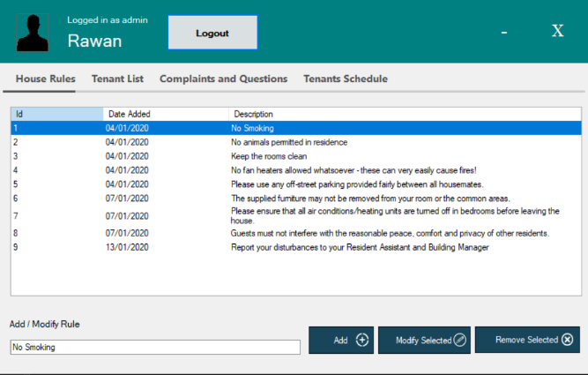Click the admin profile avatar picture
Screen dimensions: 588x375
coord(33,33)
